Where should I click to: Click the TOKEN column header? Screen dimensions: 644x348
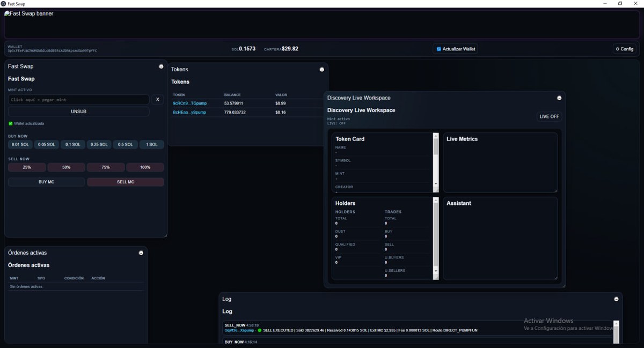(179, 95)
